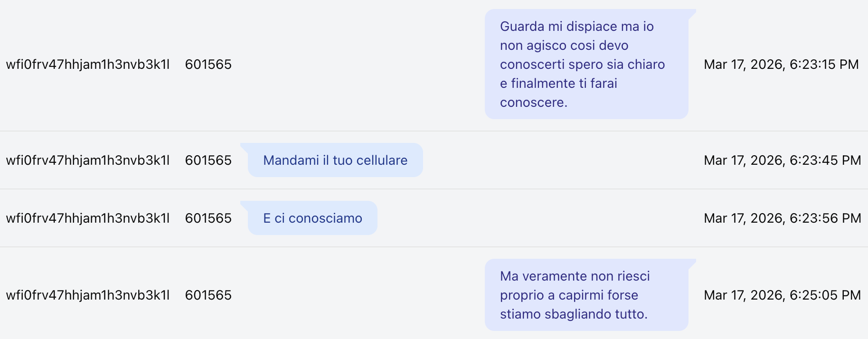Click 601565 in the 6:25:05 PM row

(x=208, y=295)
